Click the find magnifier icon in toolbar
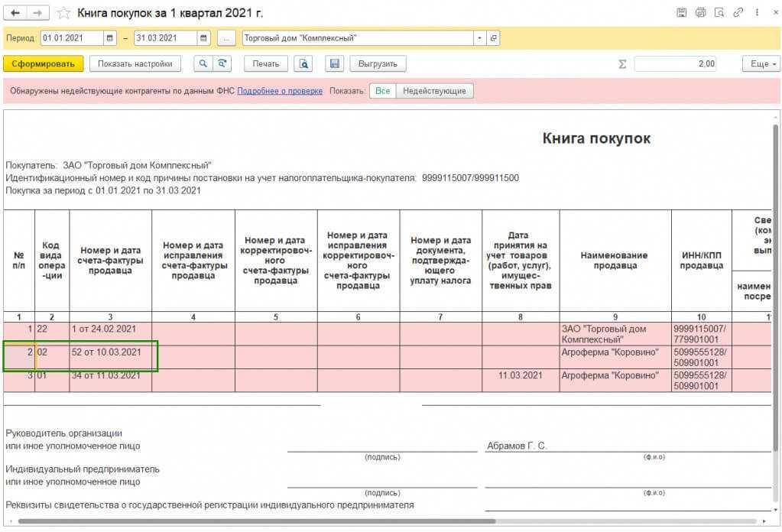 (203, 64)
